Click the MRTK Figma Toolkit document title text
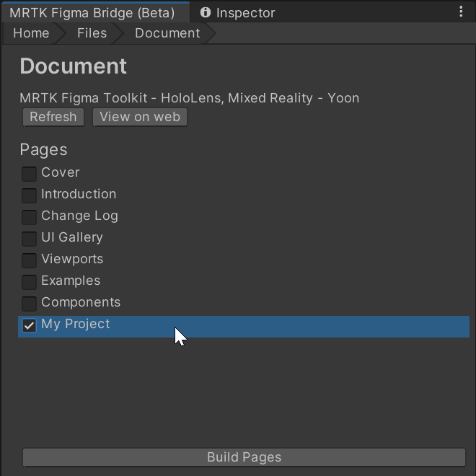476x476 pixels. pos(190,98)
